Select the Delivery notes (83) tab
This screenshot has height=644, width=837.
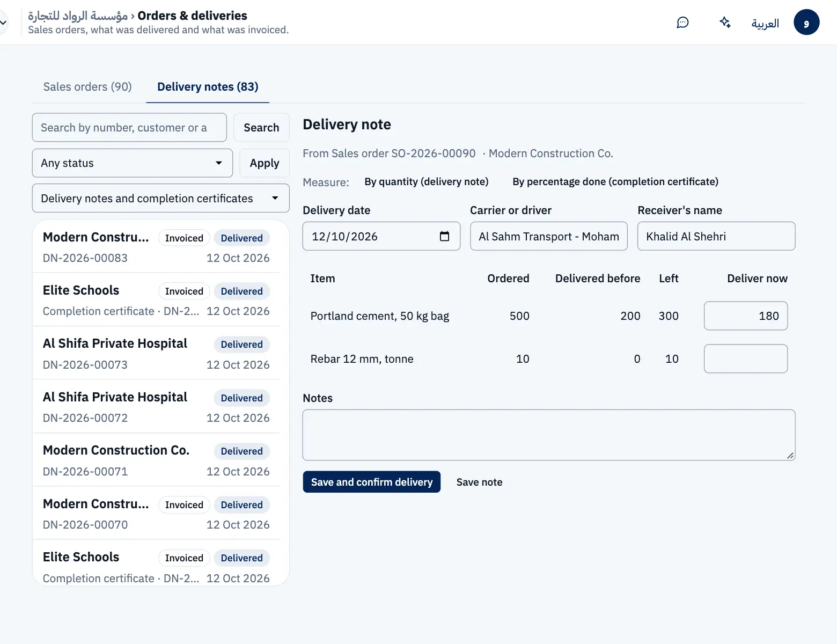tap(208, 87)
